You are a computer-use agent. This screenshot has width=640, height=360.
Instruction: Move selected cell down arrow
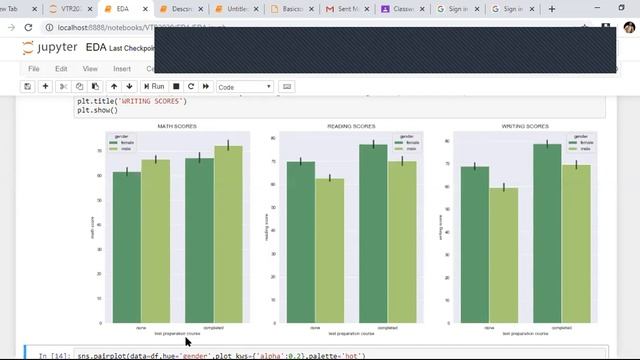click(x=129, y=87)
